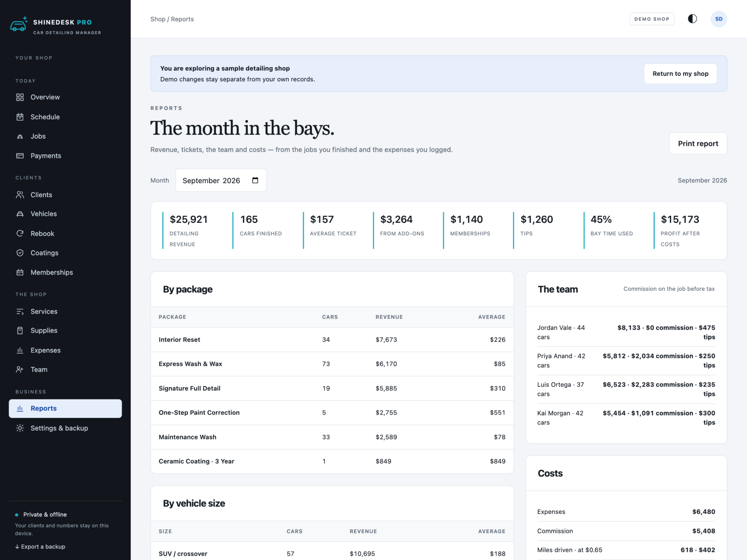This screenshot has width=747, height=560.
Task: Click the Coatings shield icon
Action: (20, 253)
